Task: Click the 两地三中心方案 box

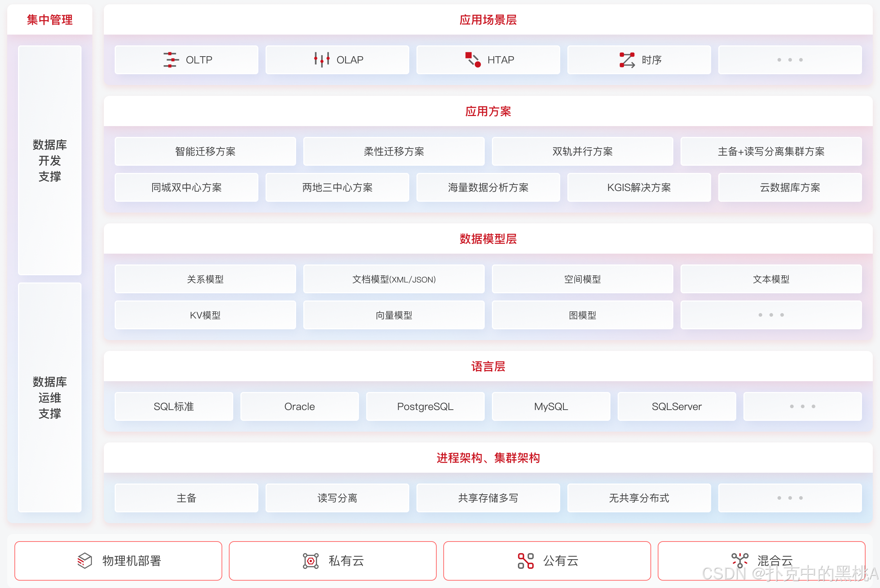Action: pyautogui.click(x=337, y=187)
